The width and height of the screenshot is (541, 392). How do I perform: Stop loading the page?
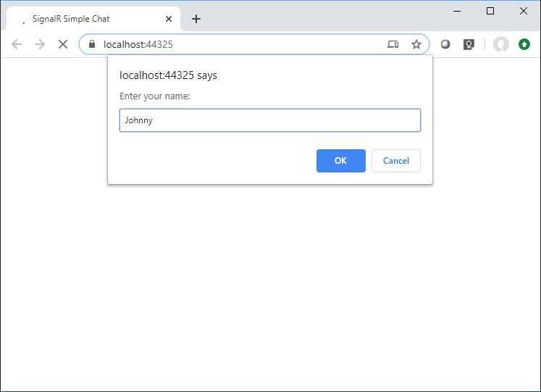point(63,44)
